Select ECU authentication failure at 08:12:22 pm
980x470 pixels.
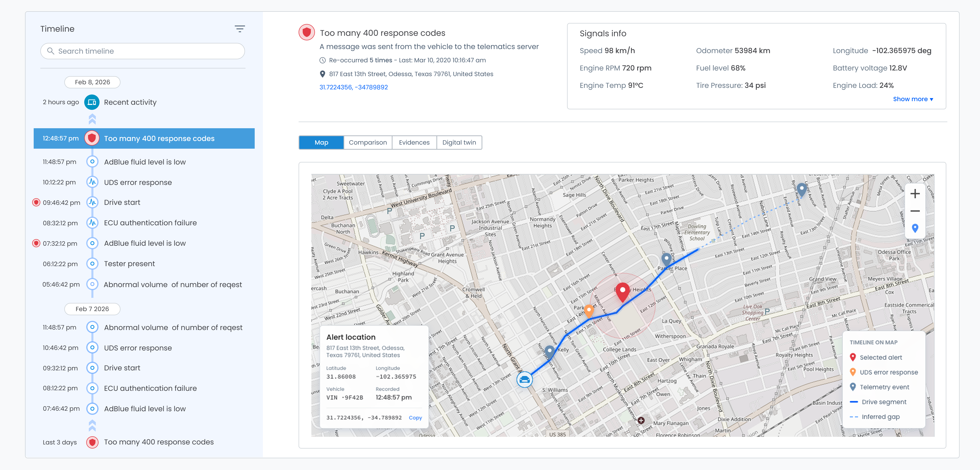coord(144,389)
